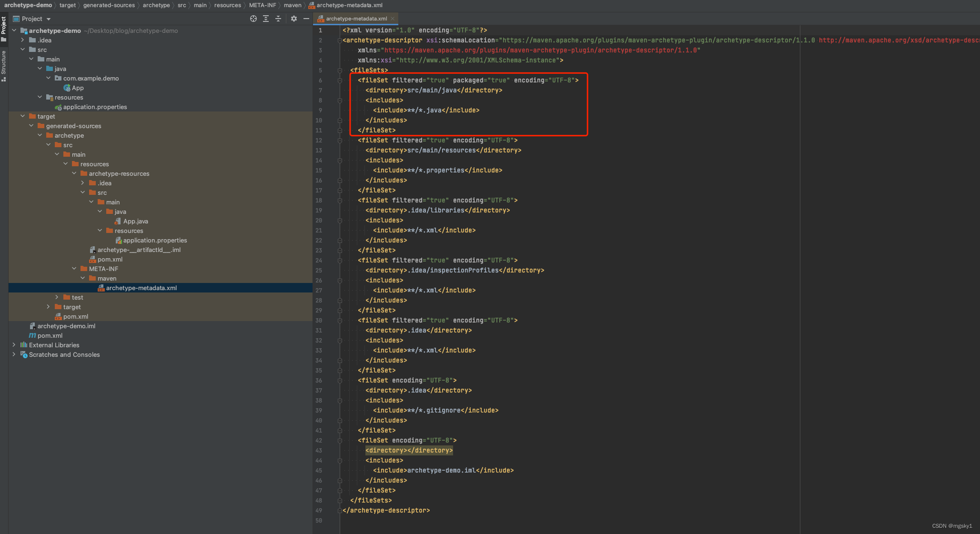The image size is (980, 534).
Task: Fold the fileSets tag on line 5
Action: point(340,71)
